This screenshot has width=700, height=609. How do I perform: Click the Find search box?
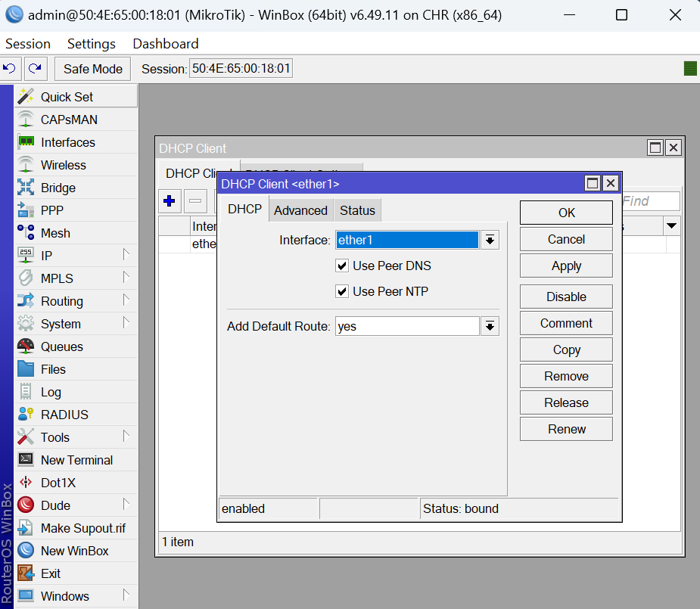coord(651,201)
